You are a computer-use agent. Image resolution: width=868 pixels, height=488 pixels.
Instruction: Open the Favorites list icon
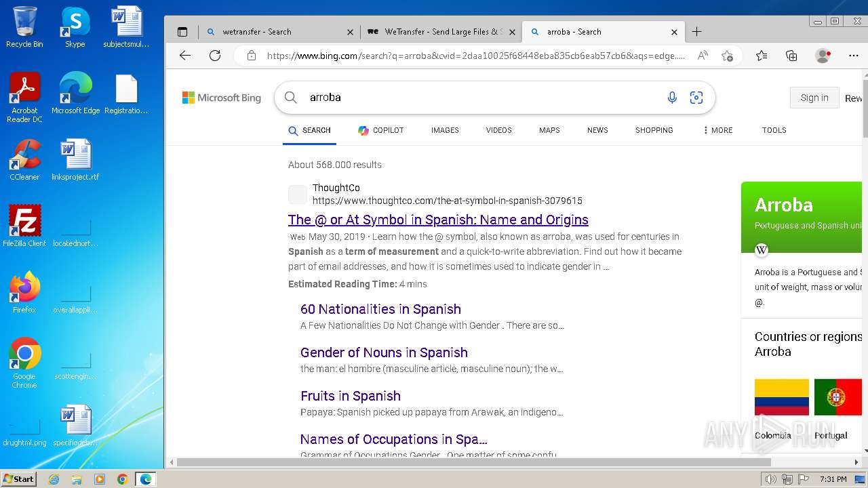coord(762,56)
